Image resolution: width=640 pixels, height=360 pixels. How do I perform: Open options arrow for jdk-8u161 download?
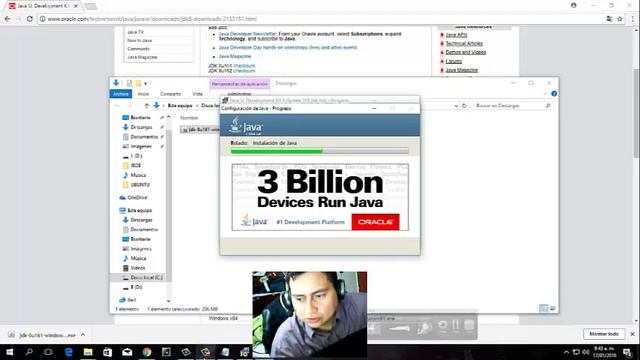click(83, 335)
